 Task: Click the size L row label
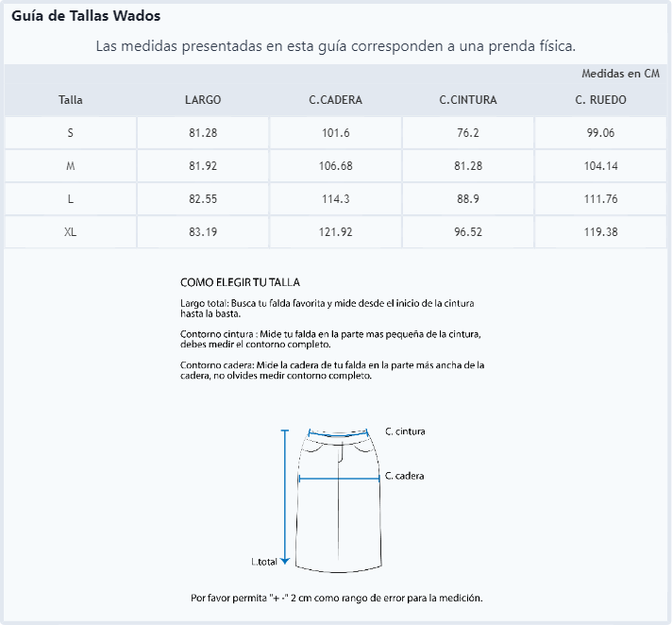tap(70, 199)
